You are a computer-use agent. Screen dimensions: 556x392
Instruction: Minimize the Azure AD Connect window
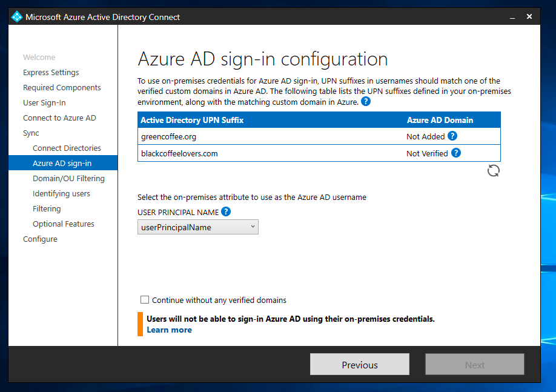(x=512, y=17)
